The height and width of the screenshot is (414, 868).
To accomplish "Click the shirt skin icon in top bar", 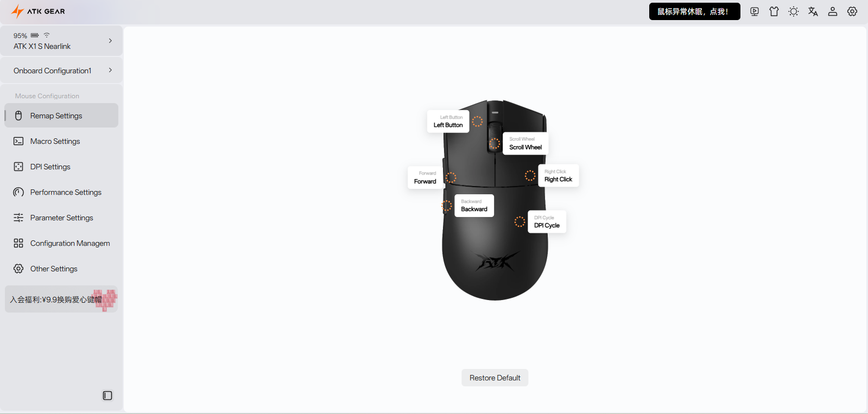I will pyautogui.click(x=774, y=11).
